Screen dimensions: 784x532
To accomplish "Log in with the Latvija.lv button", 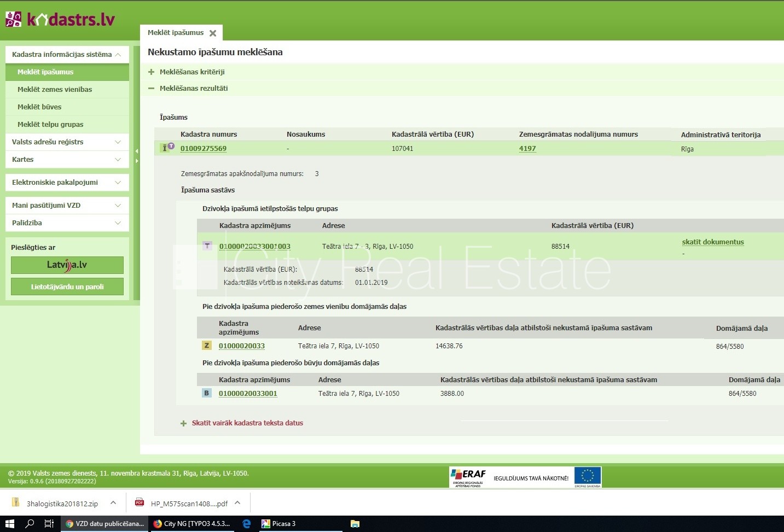I will pyautogui.click(x=67, y=265).
